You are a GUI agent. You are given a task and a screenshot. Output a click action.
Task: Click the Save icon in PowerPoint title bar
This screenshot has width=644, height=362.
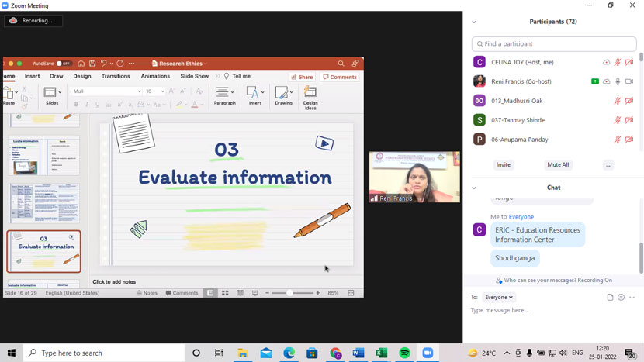[92, 64]
